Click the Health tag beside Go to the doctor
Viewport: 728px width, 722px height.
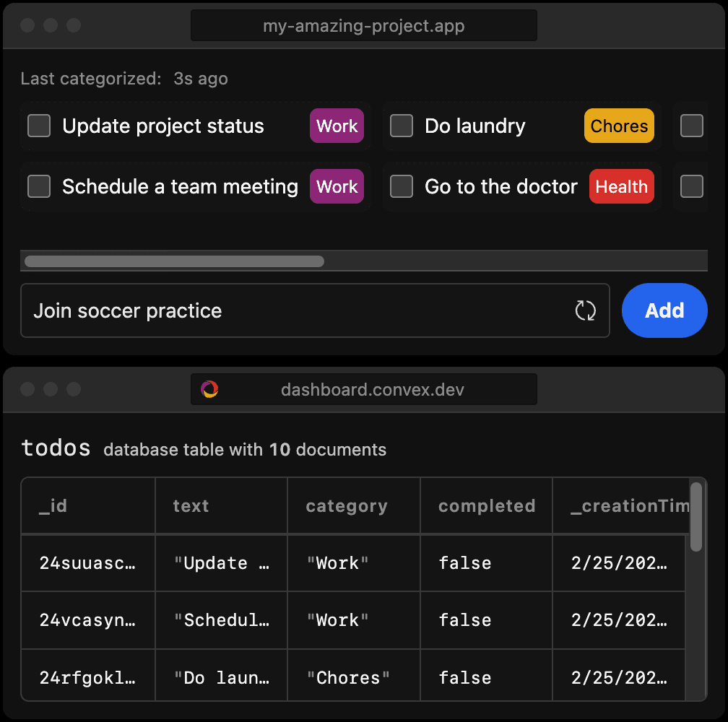pyautogui.click(x=621, y=186)
